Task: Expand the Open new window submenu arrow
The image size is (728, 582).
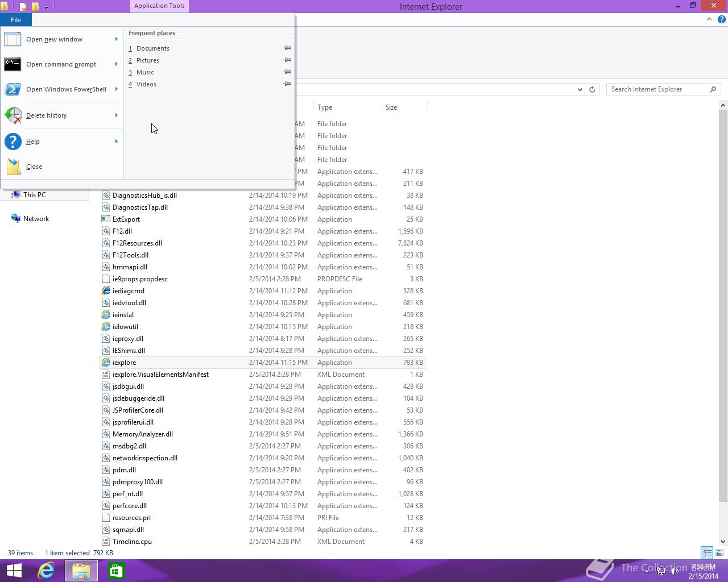Action: click(116, 39)
